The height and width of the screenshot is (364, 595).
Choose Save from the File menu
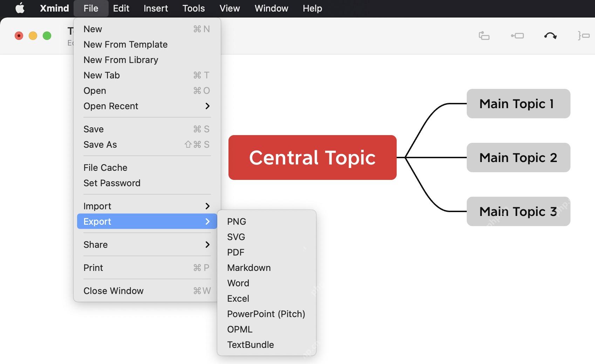pos(147,129)
